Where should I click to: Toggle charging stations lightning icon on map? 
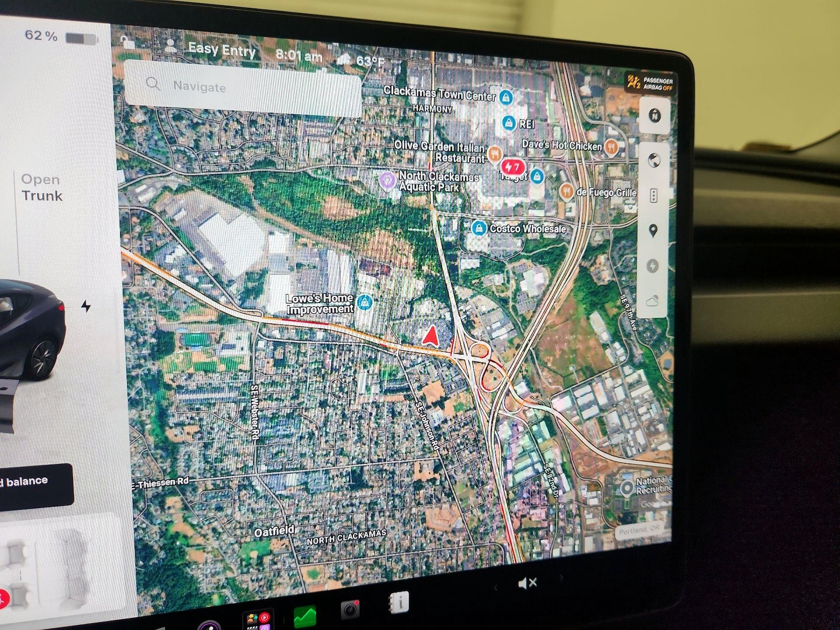(x=653, y=266)
